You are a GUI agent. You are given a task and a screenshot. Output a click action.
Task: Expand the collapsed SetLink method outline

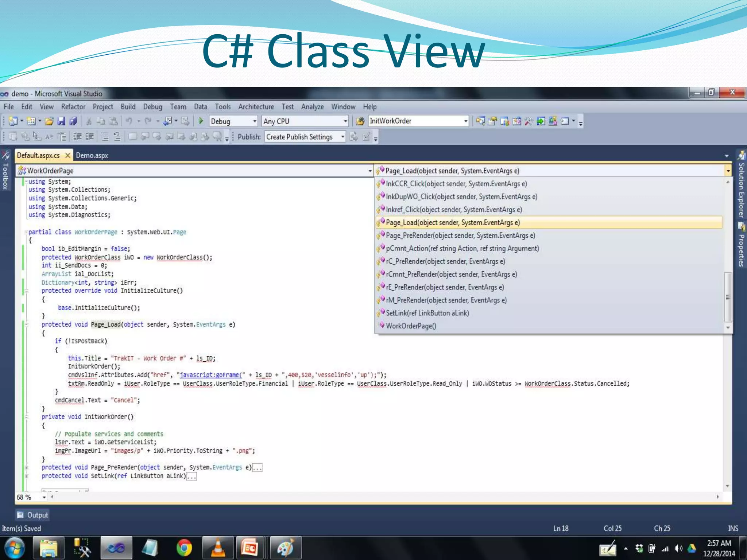point(26,476)
